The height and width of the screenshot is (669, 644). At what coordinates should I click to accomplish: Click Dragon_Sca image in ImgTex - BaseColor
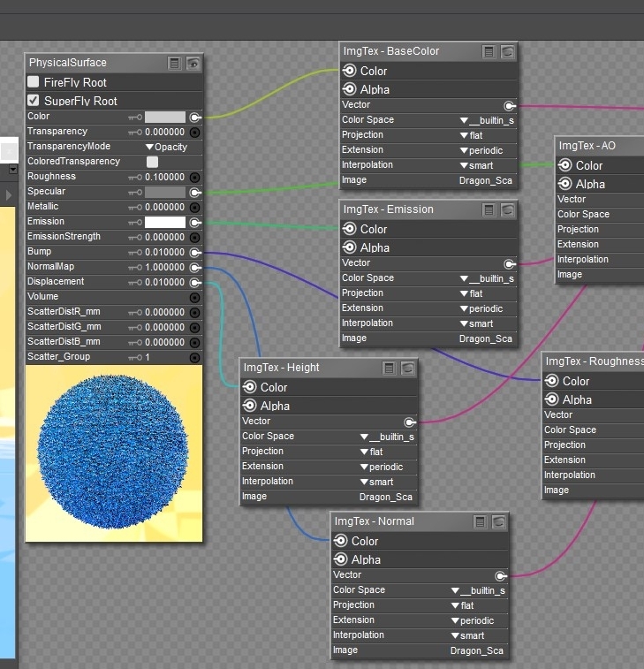tap(485, 180)
